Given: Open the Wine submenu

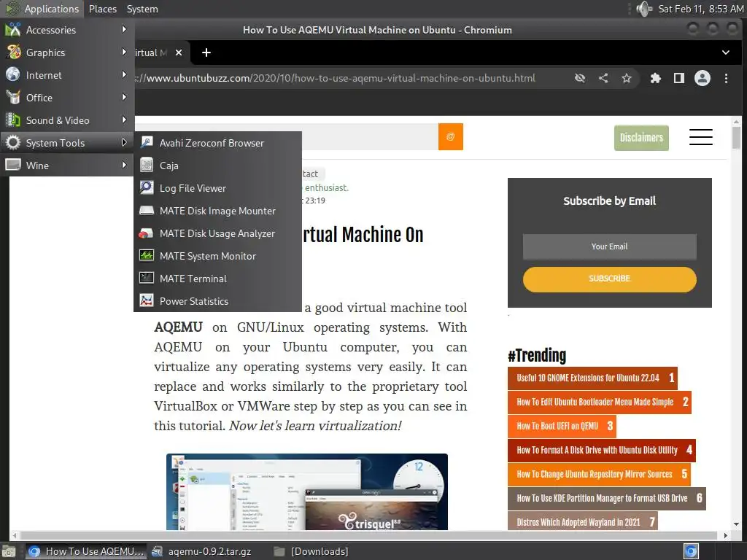Looking at the screenshot, I should (x=66, y=166).
